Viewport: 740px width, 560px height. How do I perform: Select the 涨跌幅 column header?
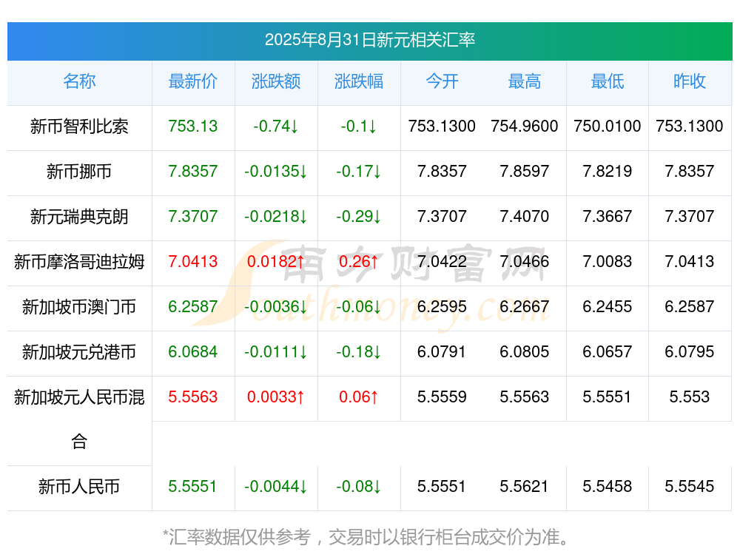(359, 81)
